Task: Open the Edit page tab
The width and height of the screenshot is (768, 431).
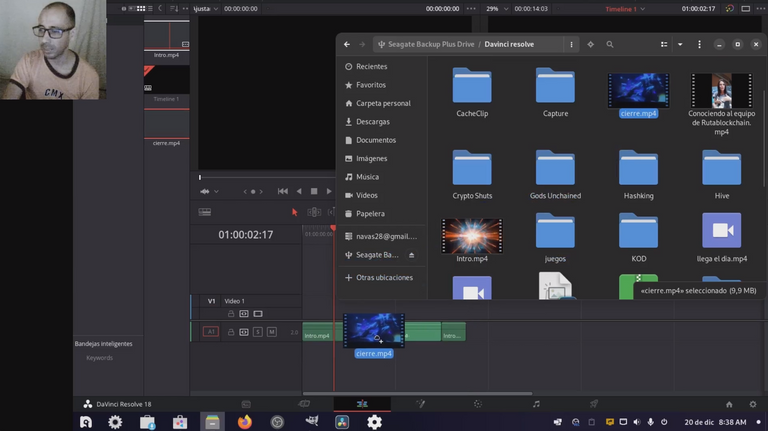Action: click(x=362, y=404)
